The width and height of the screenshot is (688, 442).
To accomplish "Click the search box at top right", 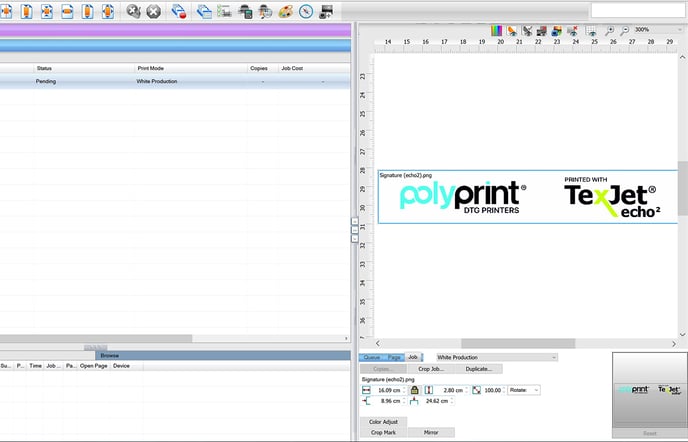I will pyautogui.click(x=638, y=11).
